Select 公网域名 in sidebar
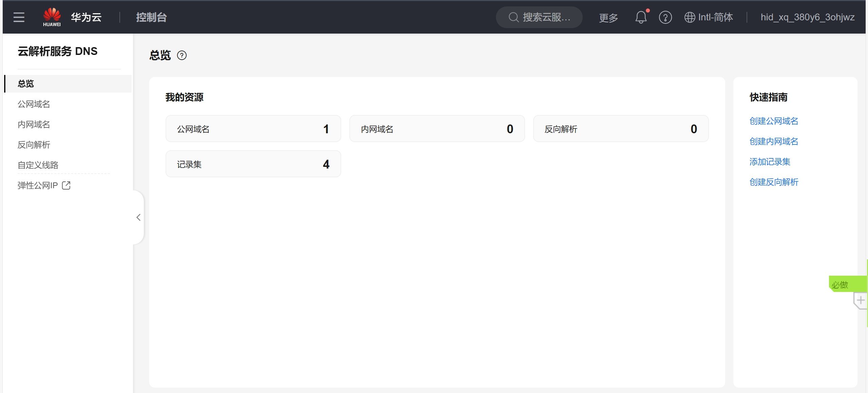This screenshot has height=393, width=868. (34, 104)
